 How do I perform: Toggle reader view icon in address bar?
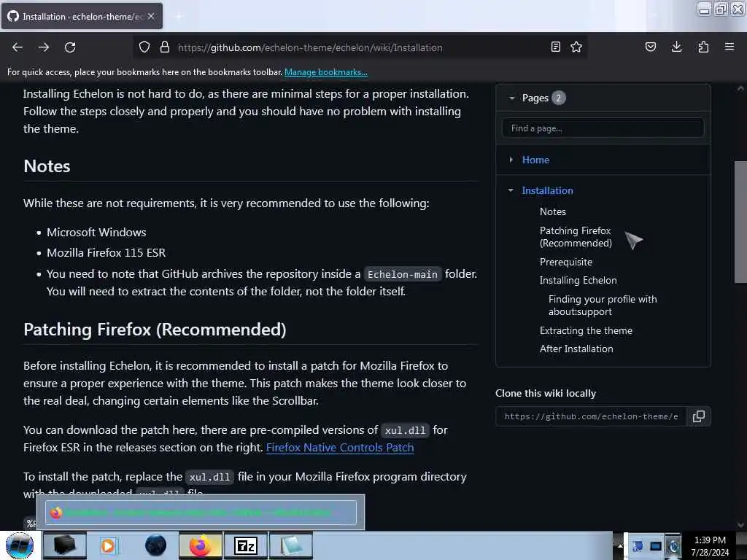click(555, 47)
